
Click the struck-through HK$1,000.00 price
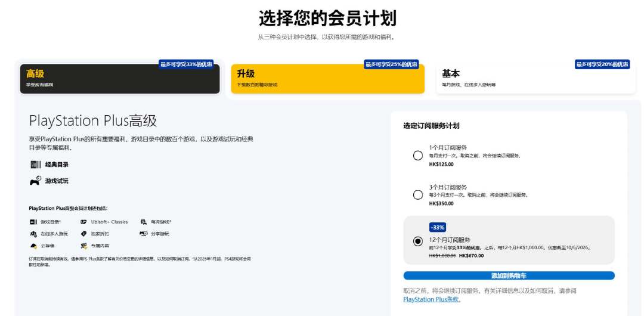pyautogui.click(x=442, y=256)
